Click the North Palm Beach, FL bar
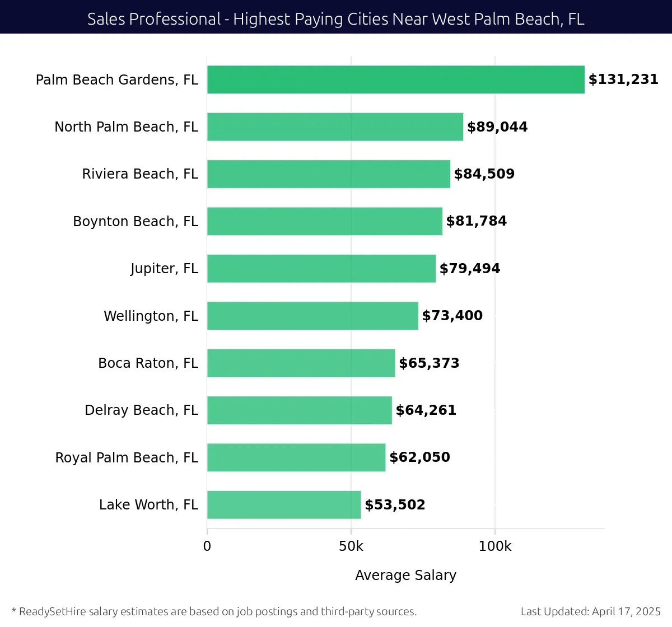Screen dimensions: 672x627 pyautogui.click(x=335, y=127)
